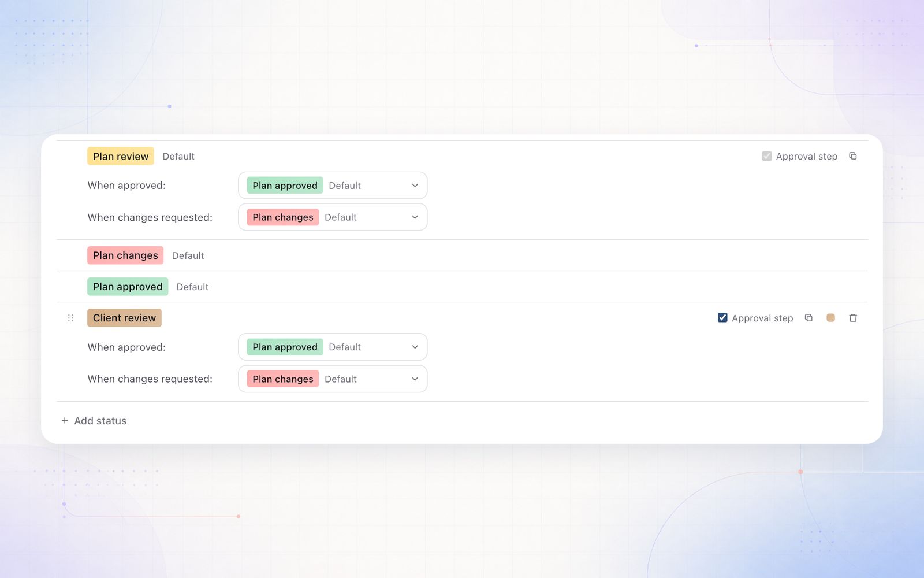Select the Plan changes status row tag
The width and height of the screenshot is (924, 578).
point(125,255)
